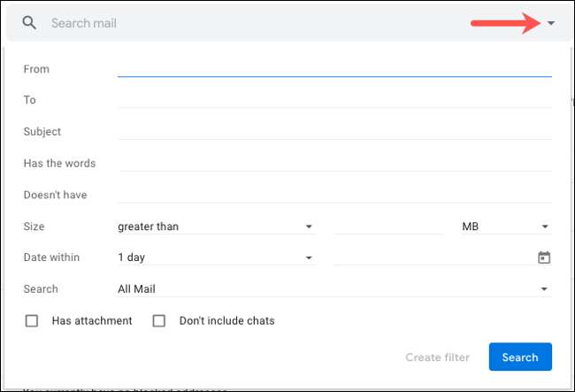Collapse search options using top arrow
Screen dimensions: 575x392
pyautogui.click(x=550, y=24)
